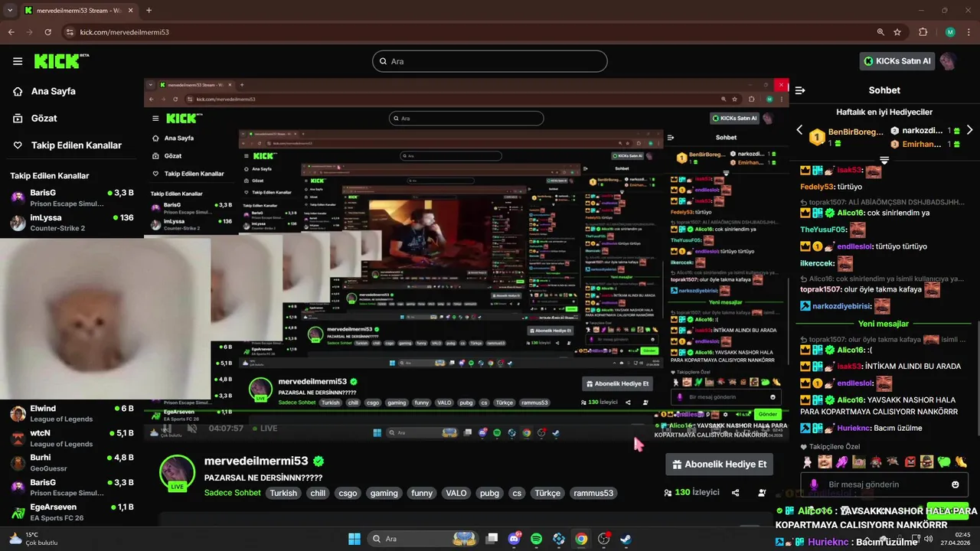This screenshot has height=551, width=980.
Task: Pick the purple emote in quick row
Action: coord(841,461)
